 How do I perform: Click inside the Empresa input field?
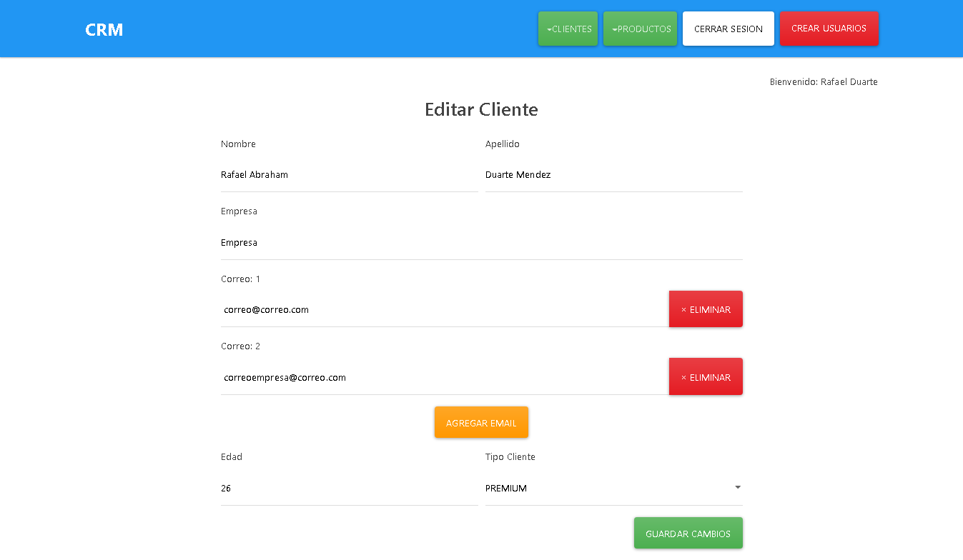pyautogui.click(x=481, y=242)
